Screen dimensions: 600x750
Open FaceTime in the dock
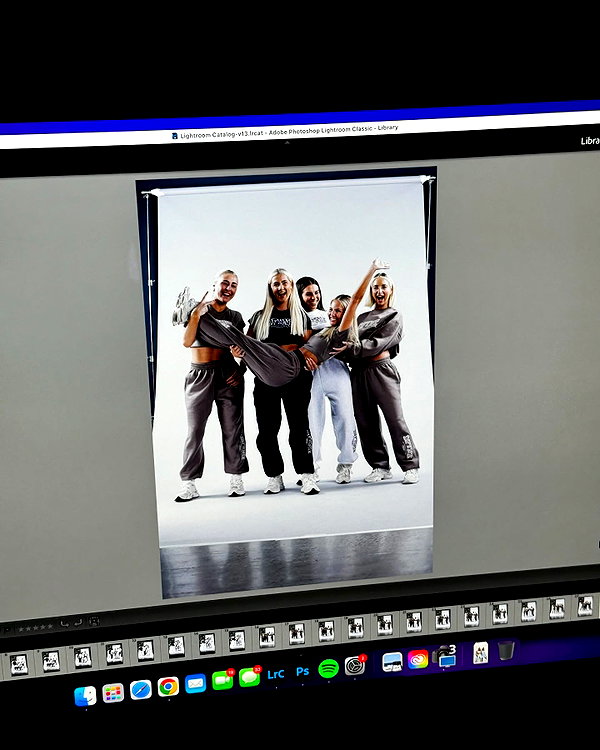[222, 680]
